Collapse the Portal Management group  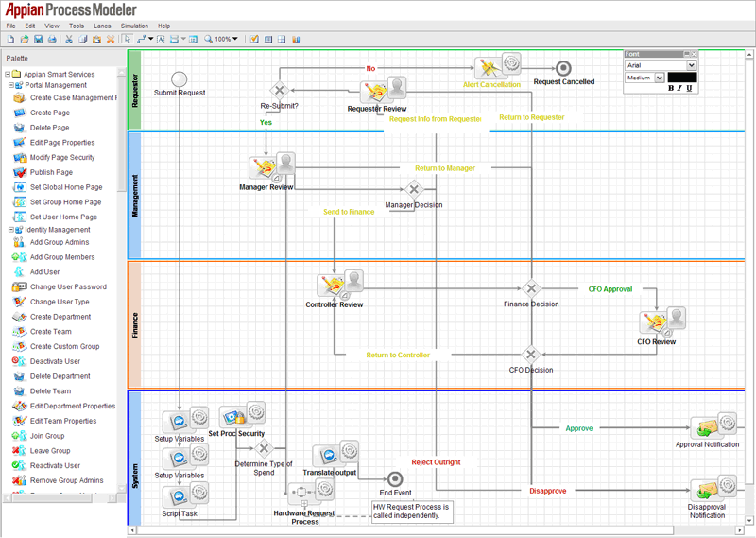tap(10, 85)
